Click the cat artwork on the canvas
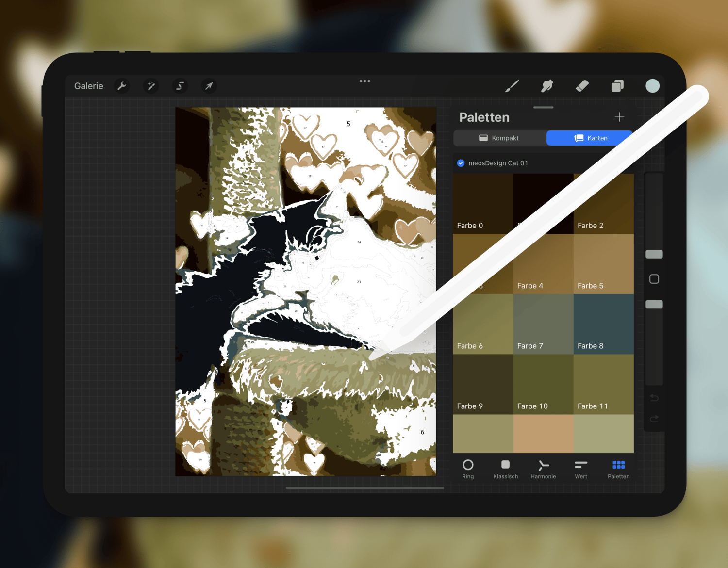Image resolution: width=728 pixels, height=568 pixels. [x=306, y=292]
